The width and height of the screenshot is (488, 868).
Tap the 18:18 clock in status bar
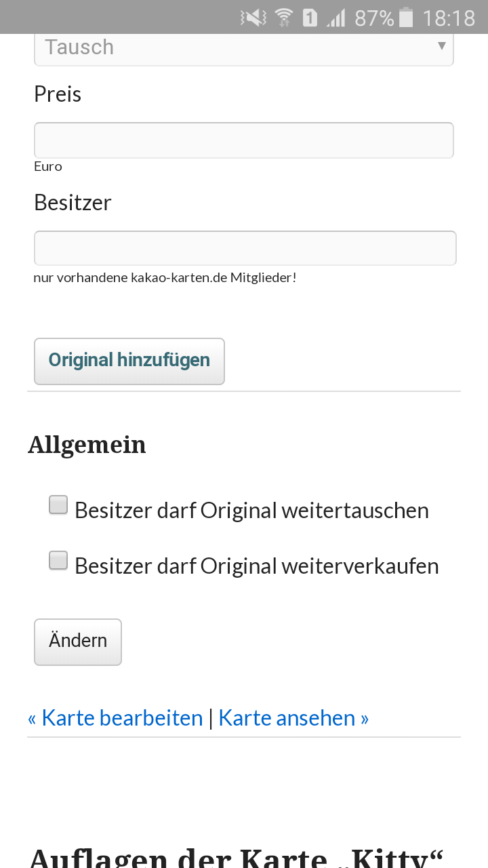[449, 18]
